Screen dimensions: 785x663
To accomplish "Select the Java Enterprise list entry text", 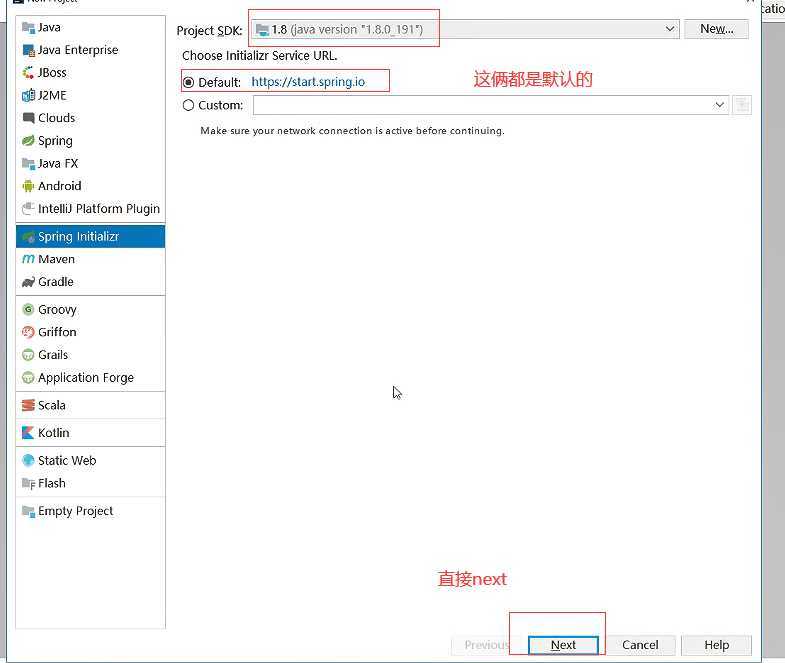I will coord(78,50).
